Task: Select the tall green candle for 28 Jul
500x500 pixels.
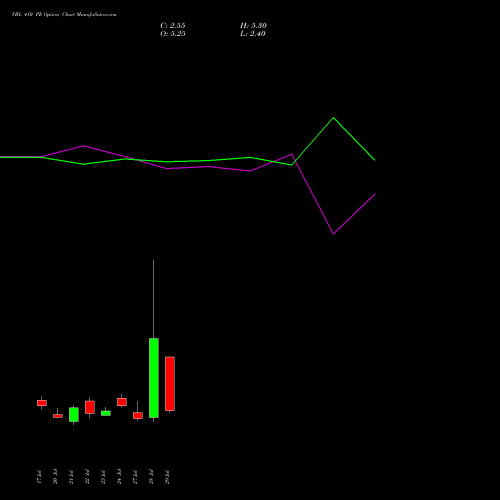Action: pyautogui.click(x=154, y=378)
